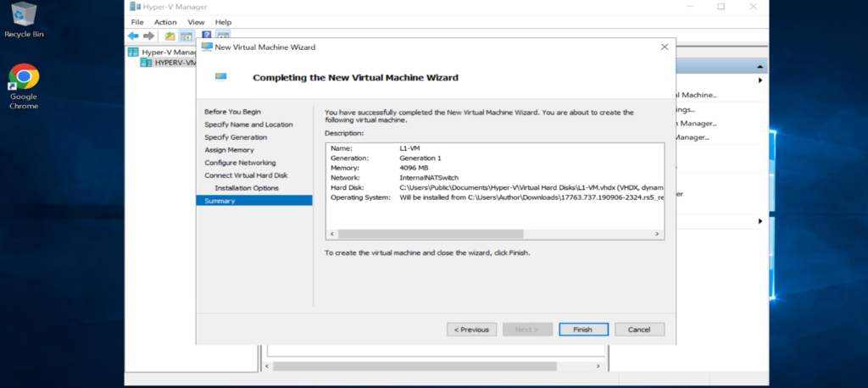Maximize the Hyper-V Manager window
This screenshot has width=868, height=388.
pos(721,7)
